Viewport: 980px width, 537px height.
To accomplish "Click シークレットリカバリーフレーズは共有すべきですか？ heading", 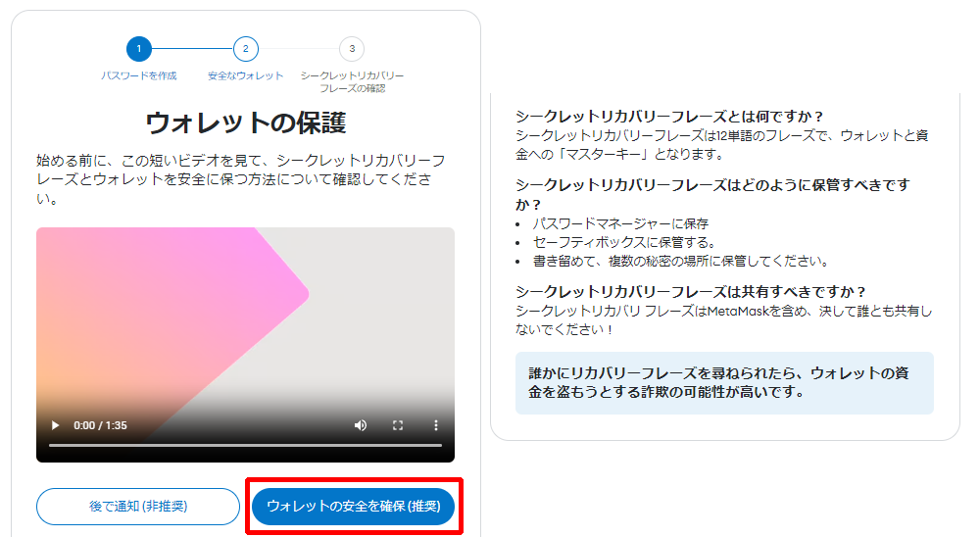I will tap(691, 292).
